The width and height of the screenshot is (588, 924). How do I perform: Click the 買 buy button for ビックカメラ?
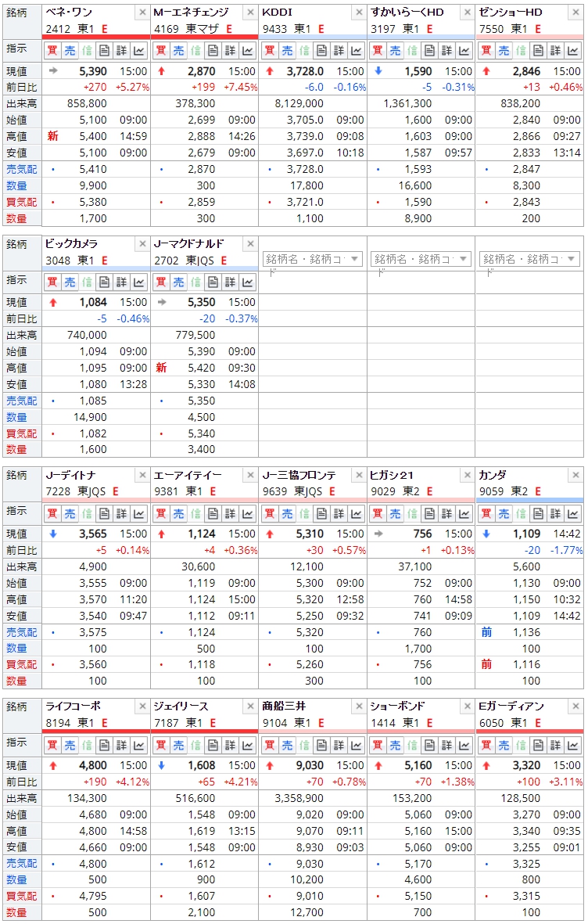(52, 282)
